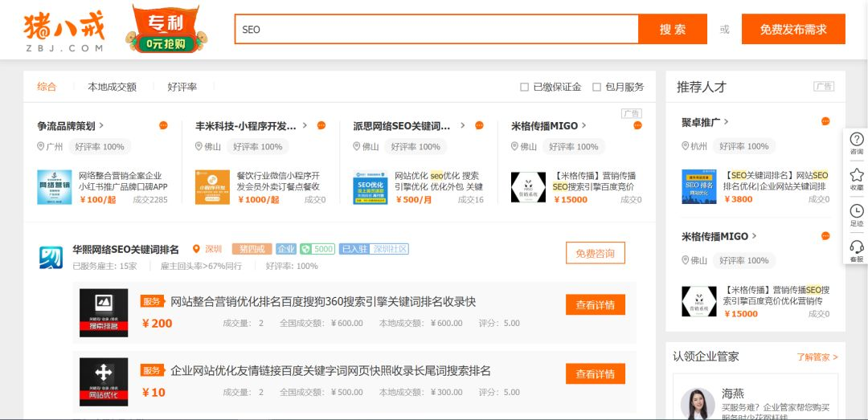The height and width of the screenshot is (420, 868).
Task: Click ¥500/月 price text
Action: (x=414, y=200)
